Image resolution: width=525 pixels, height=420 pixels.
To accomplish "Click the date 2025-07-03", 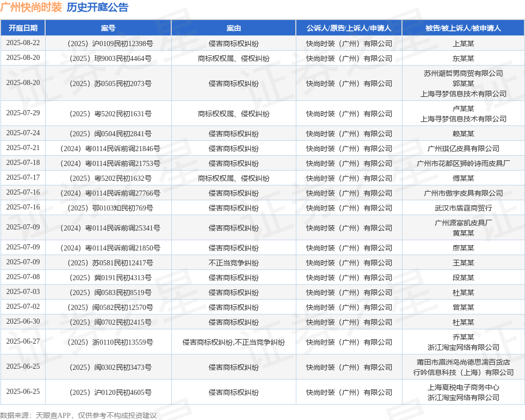I will [23, 292].
